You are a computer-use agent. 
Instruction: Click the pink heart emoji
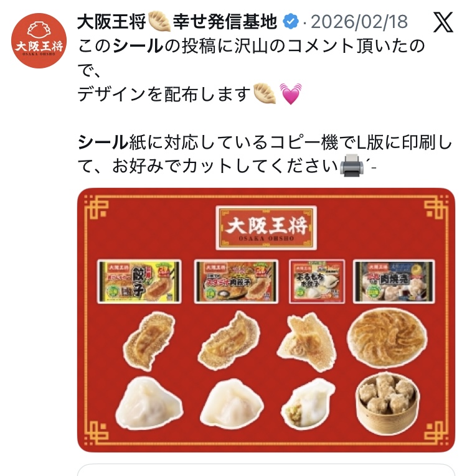[290, 94]
